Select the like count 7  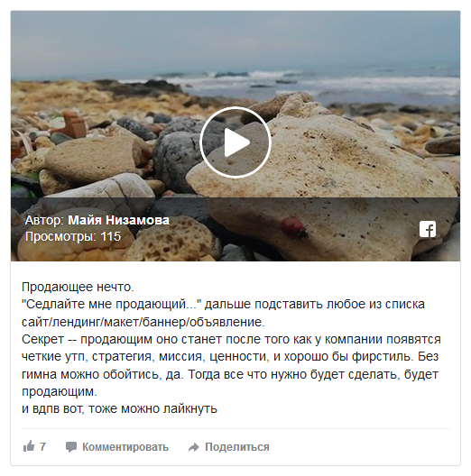[42, 446]
